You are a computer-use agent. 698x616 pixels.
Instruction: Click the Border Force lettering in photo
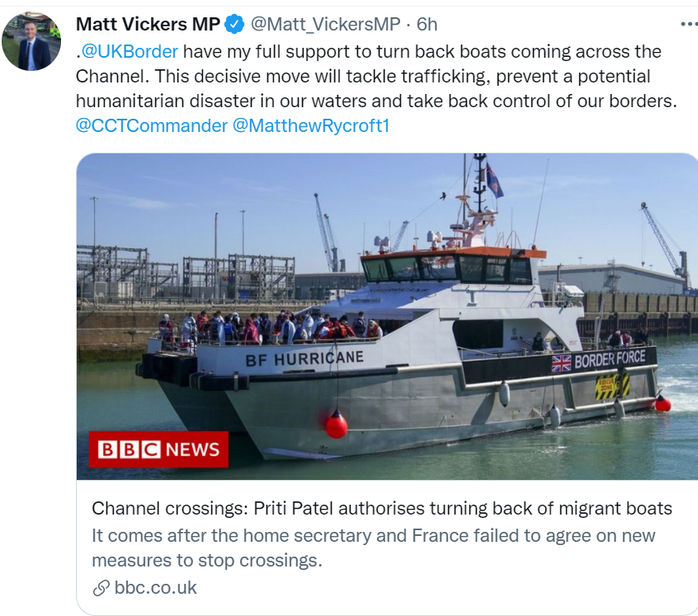click(610, 359)
